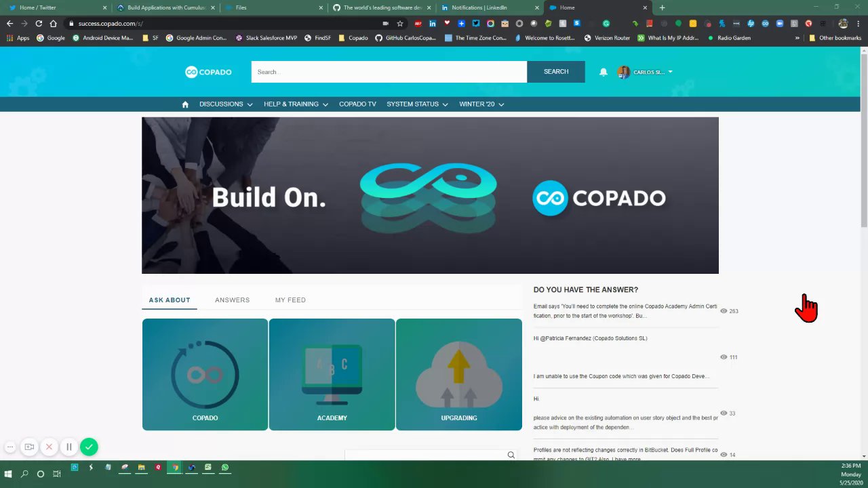Click the Search button
Viewport: 868px width, 488px height.
pyautogui.click(x=556, y=72)
